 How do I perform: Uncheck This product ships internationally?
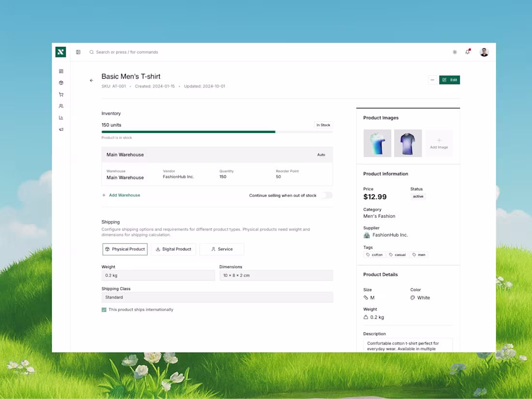(104, 310)
